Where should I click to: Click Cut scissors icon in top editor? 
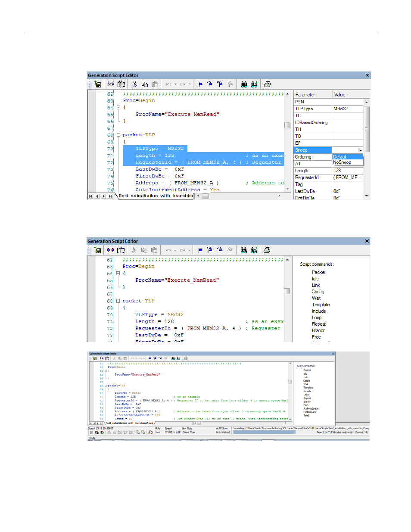click(x=134, y=84)
